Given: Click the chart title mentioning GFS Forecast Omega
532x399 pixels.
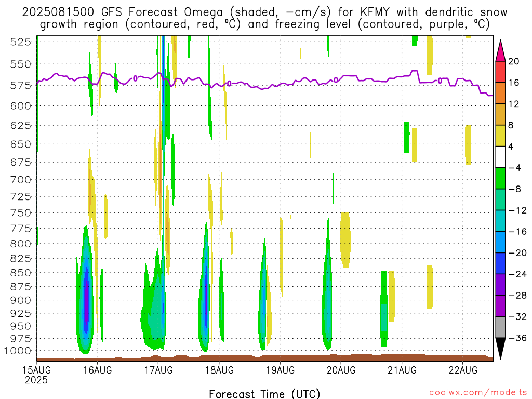Looking at the screenshot, I should (x=264, y=18).
